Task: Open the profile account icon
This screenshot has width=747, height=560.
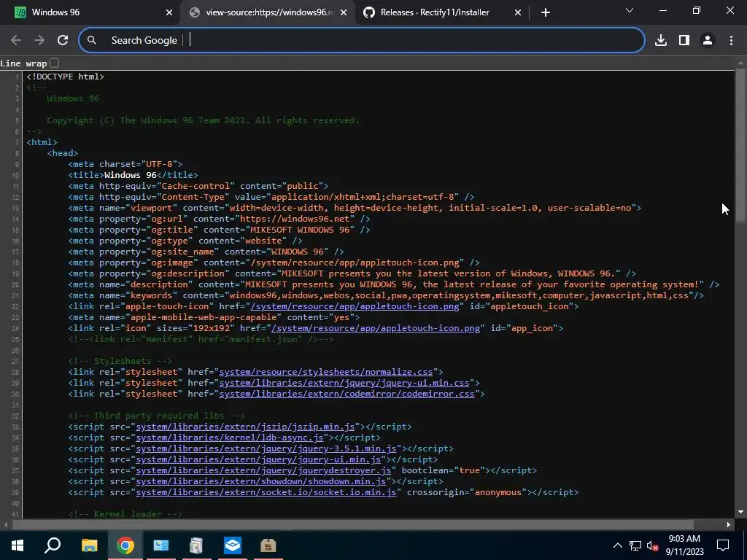Action: click(708, 41)
